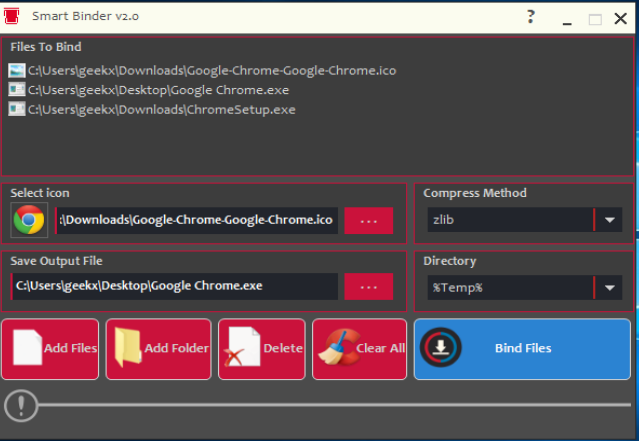639x441 pixels.
Task: Click the progress bar track at bottom
Action: pyautogui.click(x=334, y=405)
